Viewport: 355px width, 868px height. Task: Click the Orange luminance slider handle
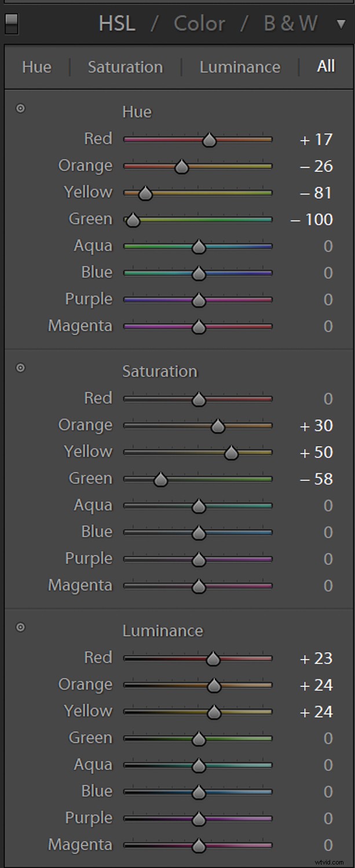tap(214, 686)
